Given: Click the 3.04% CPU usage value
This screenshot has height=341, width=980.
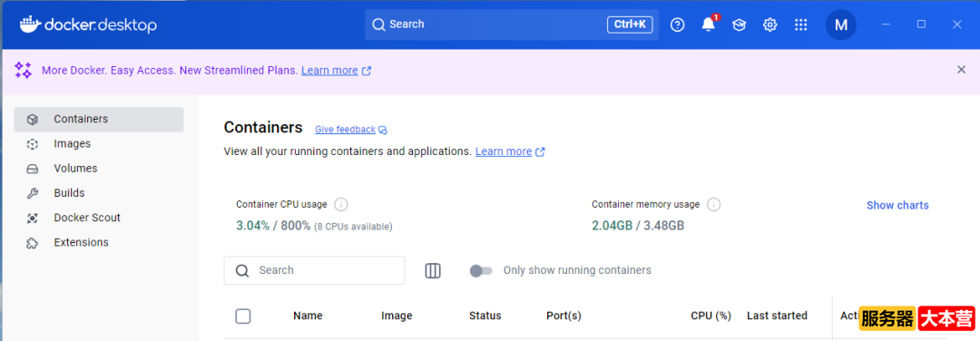Looking at the screenshot, I should point(253,226).
